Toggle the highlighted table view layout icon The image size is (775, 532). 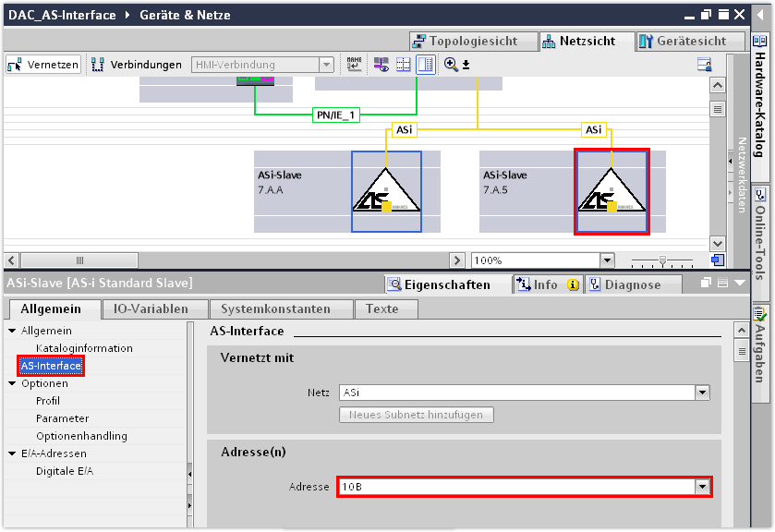coord(425,64)
